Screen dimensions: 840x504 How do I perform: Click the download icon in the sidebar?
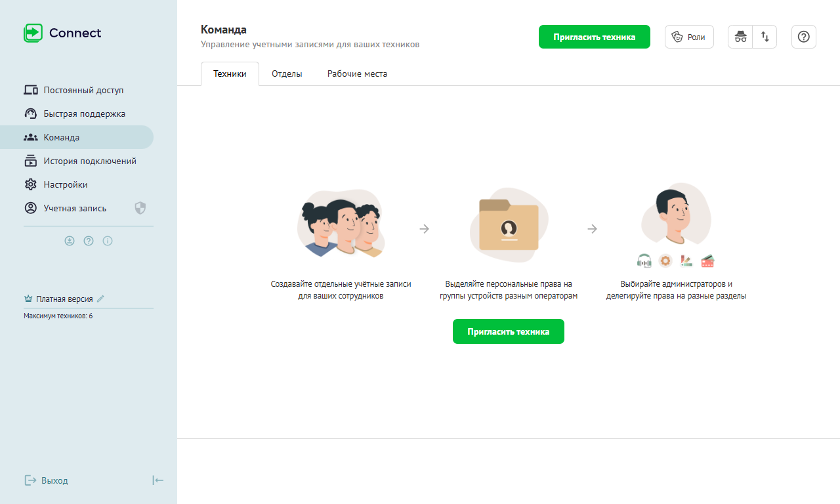(70, 241)
